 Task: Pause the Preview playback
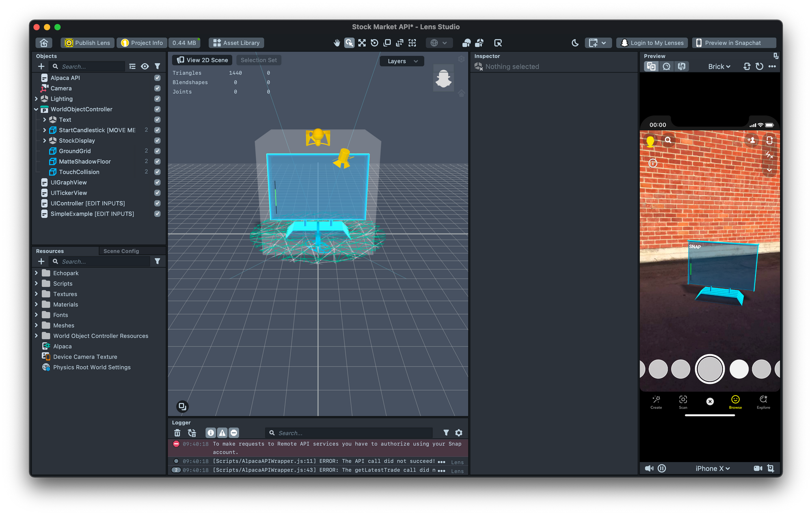click(662, 468)
